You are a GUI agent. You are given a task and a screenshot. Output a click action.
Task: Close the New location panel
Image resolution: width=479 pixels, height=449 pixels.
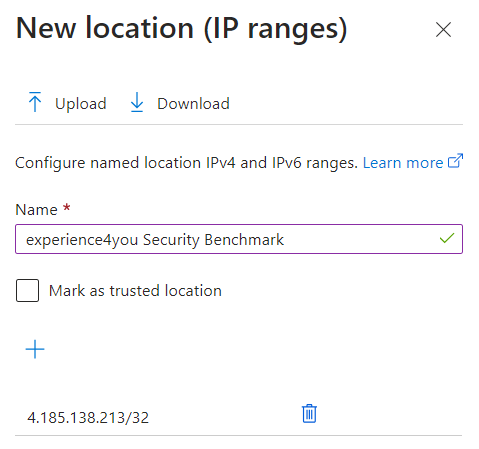[443, 30]
